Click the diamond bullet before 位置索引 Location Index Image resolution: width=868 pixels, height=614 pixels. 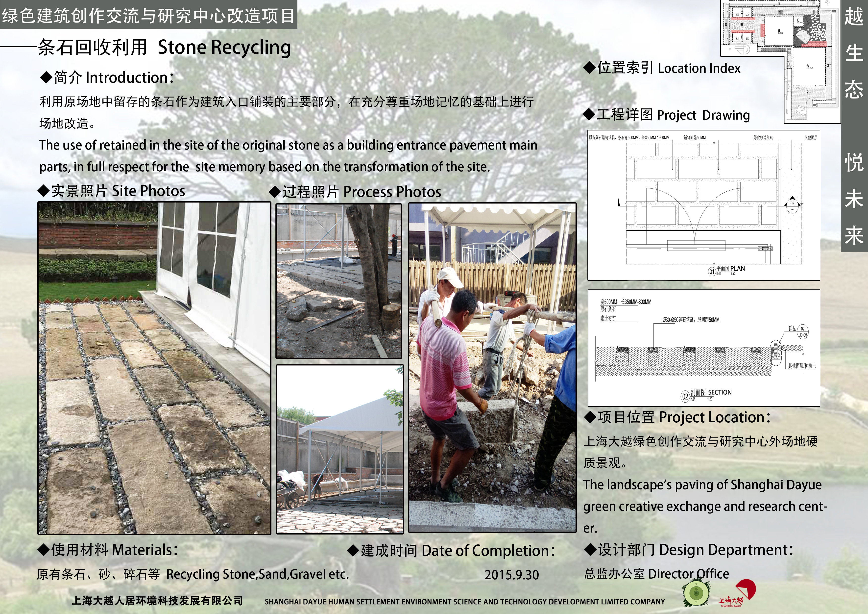pyautogui.click(x=589, y=68)
